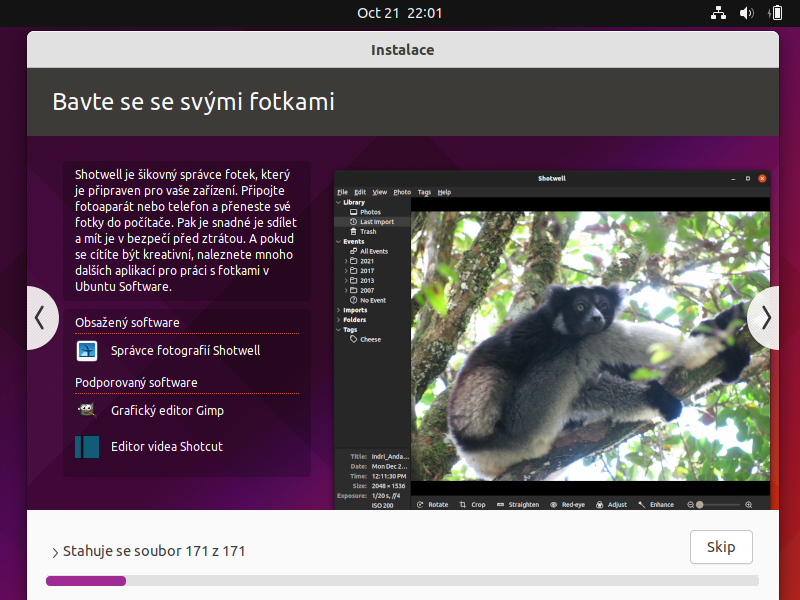Click the network icon in the top bar
The image size is (800, 600).
click(x=718, y=13)
